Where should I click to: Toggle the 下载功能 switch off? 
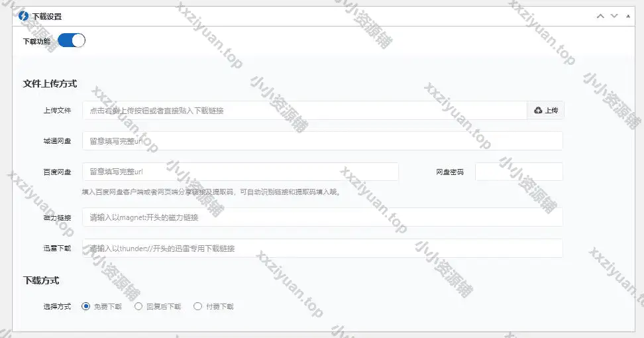point(72,41)
